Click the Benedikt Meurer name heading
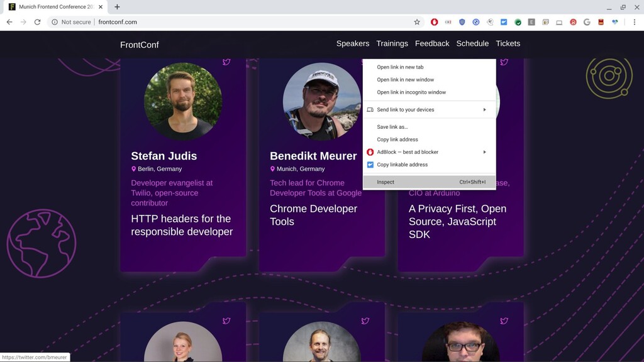 point(313,156)
